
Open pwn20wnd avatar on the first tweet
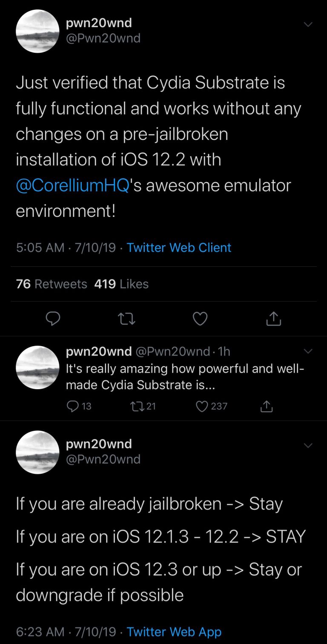pyautogui.click(x=37, y=31)
